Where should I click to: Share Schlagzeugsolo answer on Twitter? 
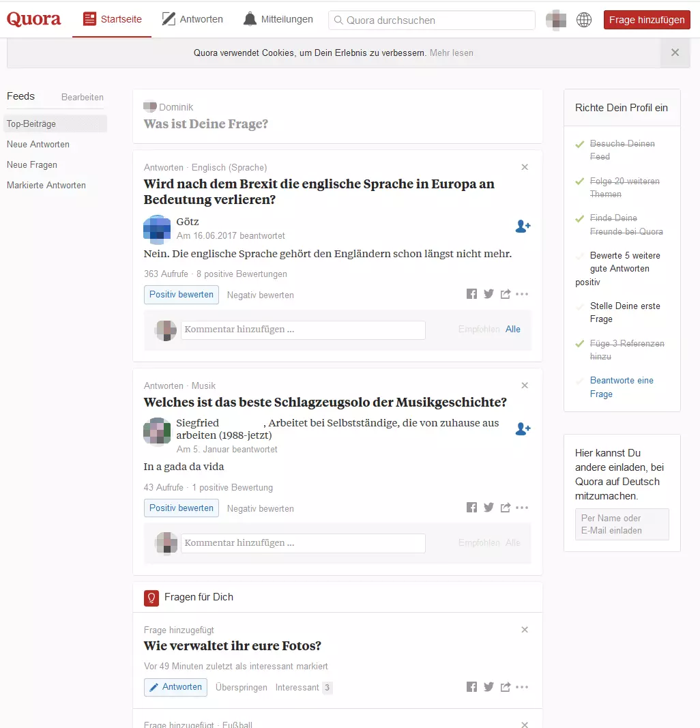point(488,508)
